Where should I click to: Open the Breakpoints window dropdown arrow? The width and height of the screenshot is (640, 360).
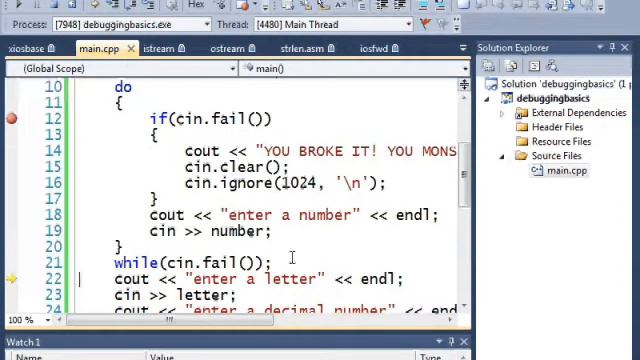point(255,4)
